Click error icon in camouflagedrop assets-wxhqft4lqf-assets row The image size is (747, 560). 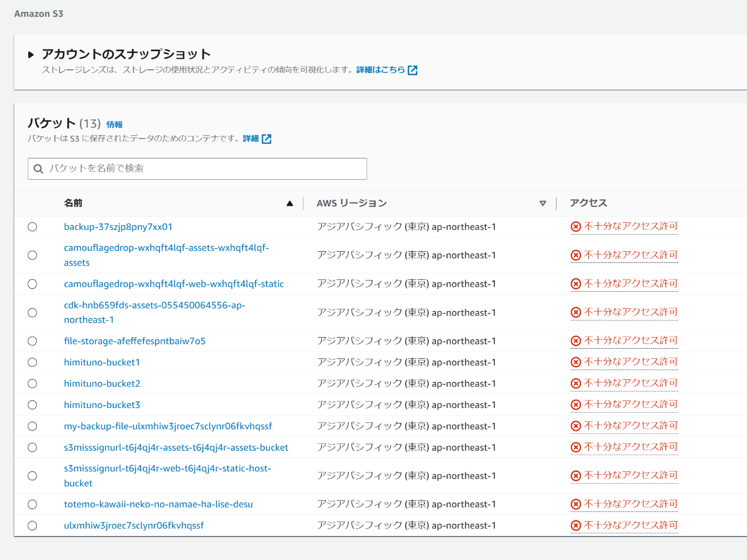(576, 255)
